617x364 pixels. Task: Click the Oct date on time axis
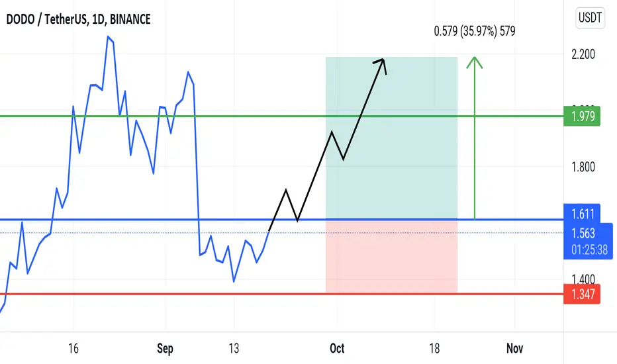click(337, 348)
